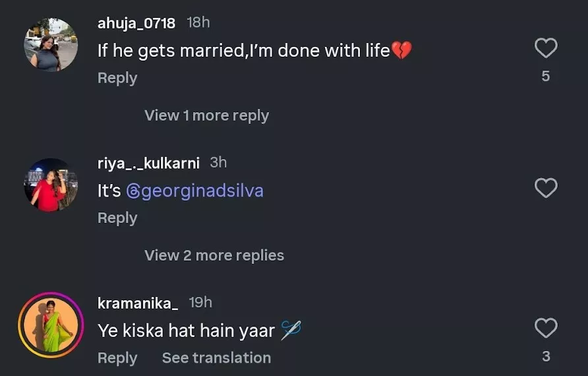Image resolution: width=588 pixels, height=376 pixels.
Task: Open the @georginadsilva mention link
Action: (x=194, y=191)
